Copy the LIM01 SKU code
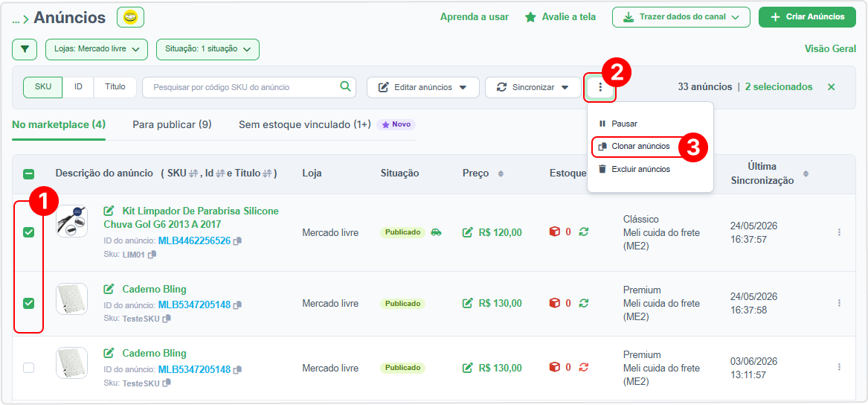The image size is (868, 405). click(x=152, y=254)
